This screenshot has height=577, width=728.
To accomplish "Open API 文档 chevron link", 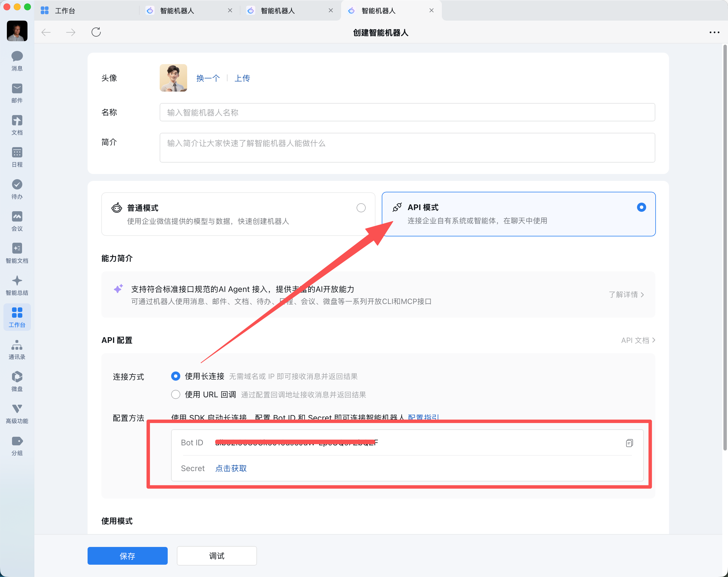I will point(638,340).
